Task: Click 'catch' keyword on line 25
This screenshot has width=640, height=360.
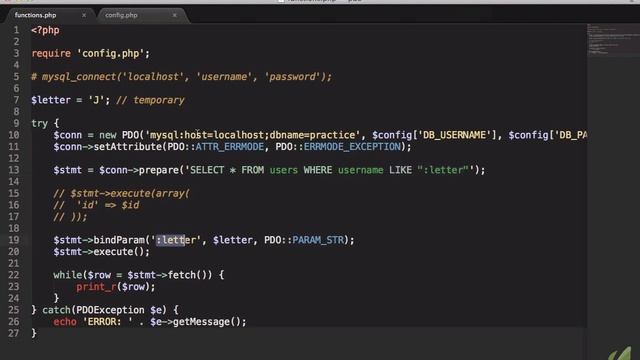Action: [x=56, y=310]
